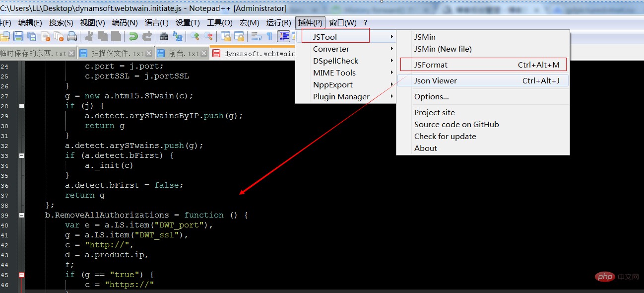Screen dimensions: 644x293
Task: Click the Print toolbar icon
Action: click(72, 36)
